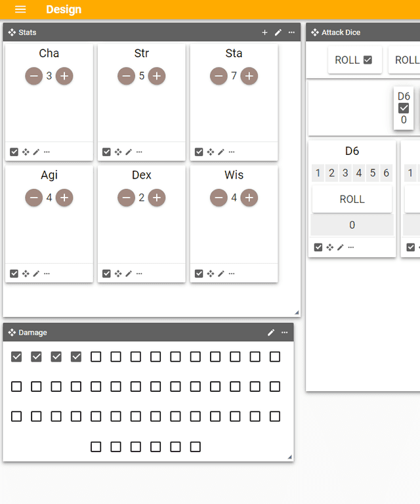Increase the Sta stat with plus button

click(x=249, y=76)
